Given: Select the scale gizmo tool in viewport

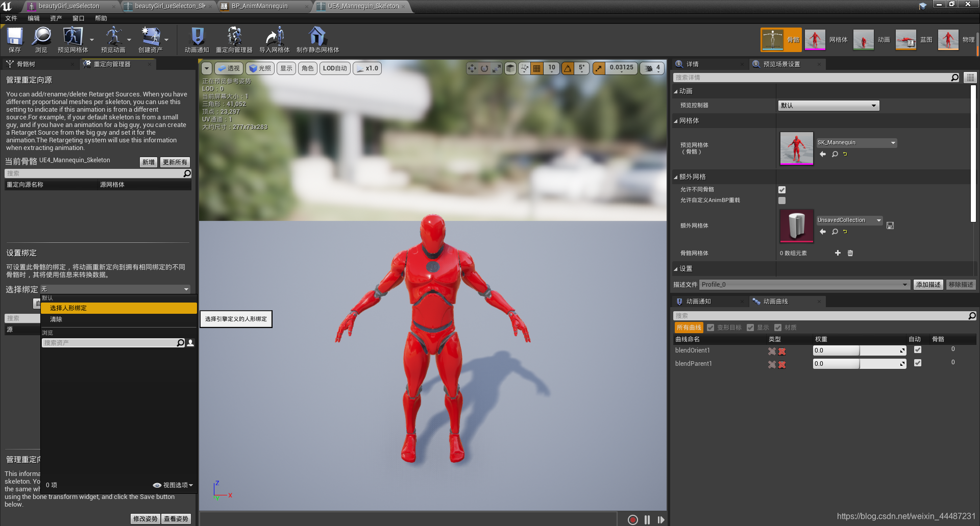Looking at the screenshot, I should click(496, 68).
